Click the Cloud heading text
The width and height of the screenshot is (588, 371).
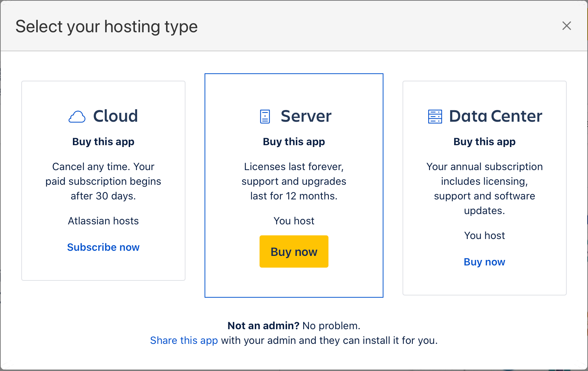click(x=115, y=116)
